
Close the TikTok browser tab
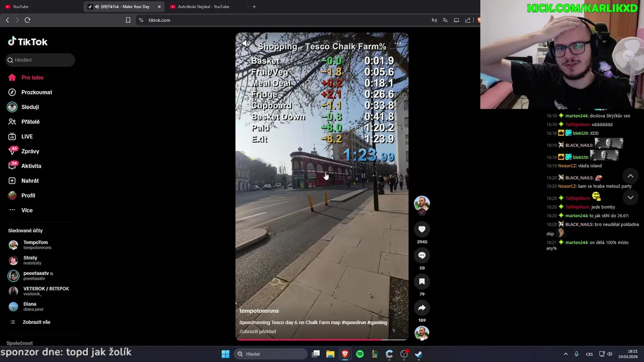click(x=159, y=7)
